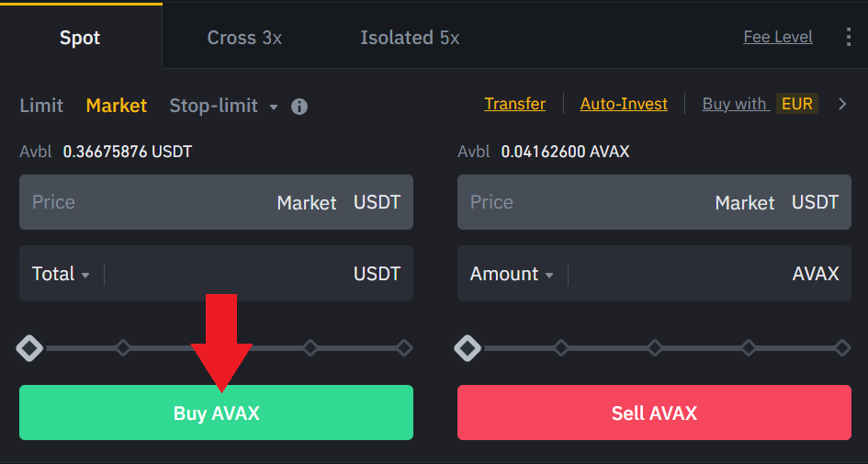The height and width of the screenshot is (464, 868).
Task: Set sell slider to the 100% diamond
Action: (x=842, y=348)
